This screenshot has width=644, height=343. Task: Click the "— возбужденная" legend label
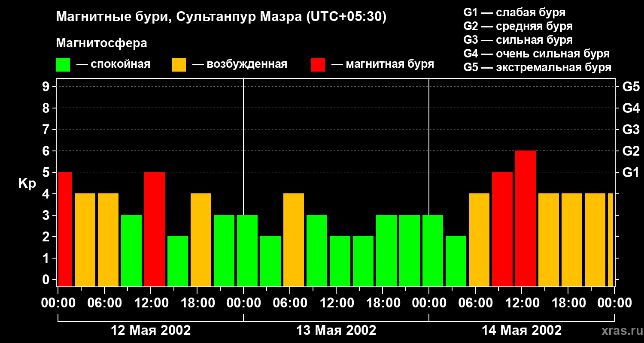coord(240,65)
